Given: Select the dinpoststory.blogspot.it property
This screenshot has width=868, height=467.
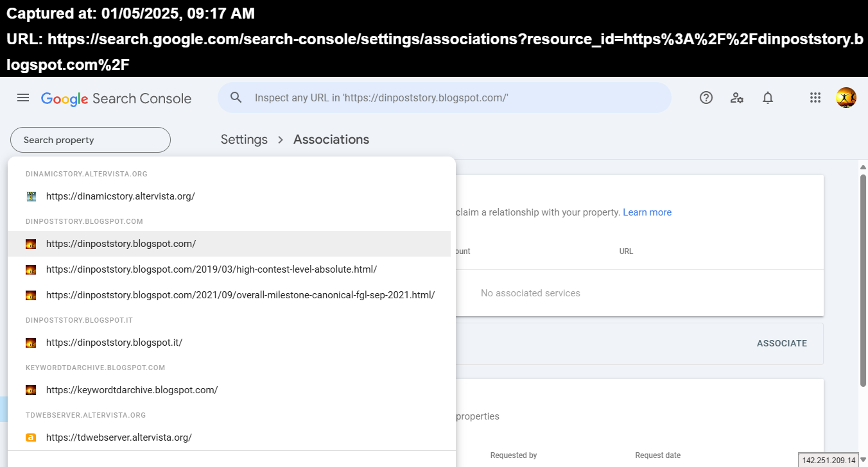Looking at the screenshot, I should coord(114,343).
